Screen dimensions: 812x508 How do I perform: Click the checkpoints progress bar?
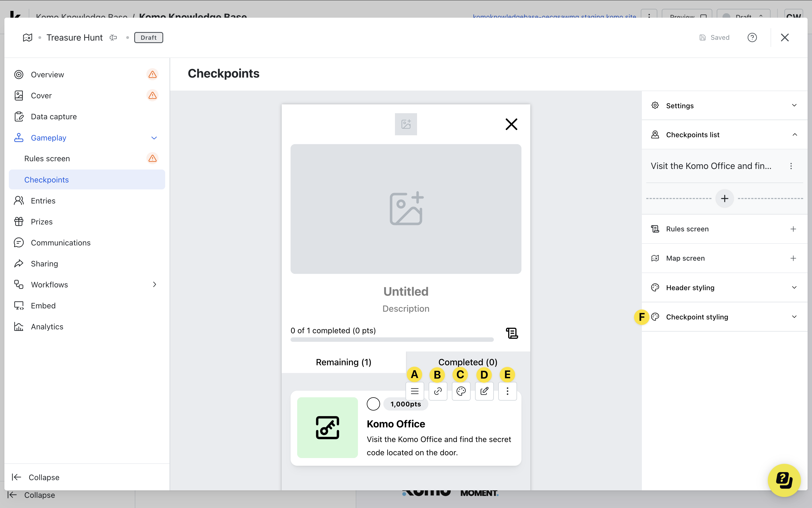click(392, 340)
